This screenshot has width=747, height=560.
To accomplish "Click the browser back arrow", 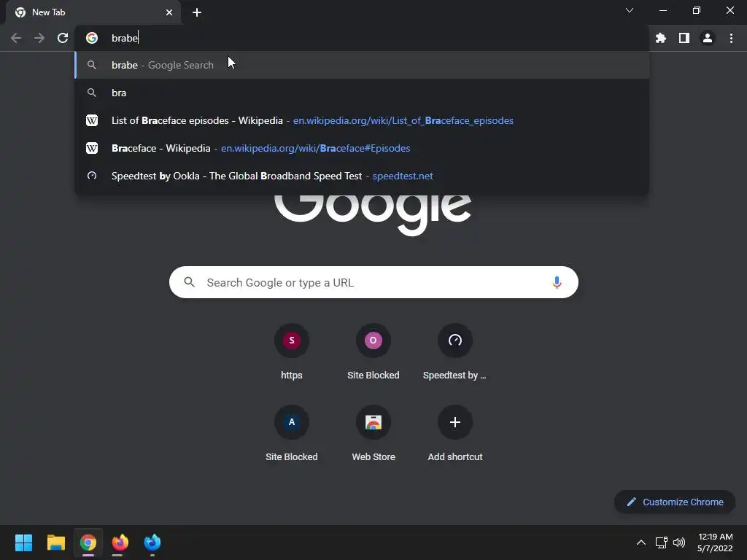I will [16, 38].
